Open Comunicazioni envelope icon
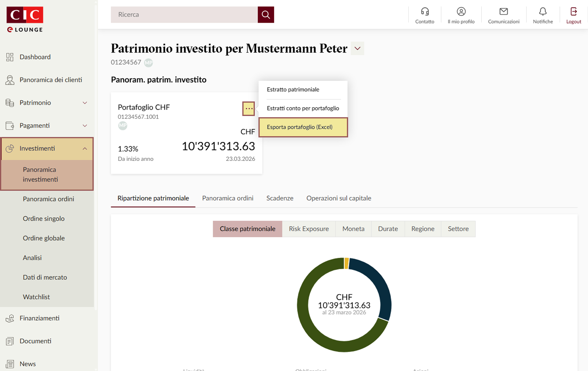 (503, 12)
